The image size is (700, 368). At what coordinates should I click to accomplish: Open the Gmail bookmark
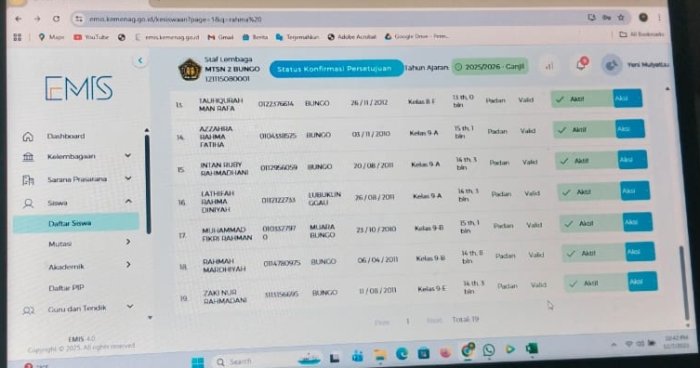tap(221, 37)
